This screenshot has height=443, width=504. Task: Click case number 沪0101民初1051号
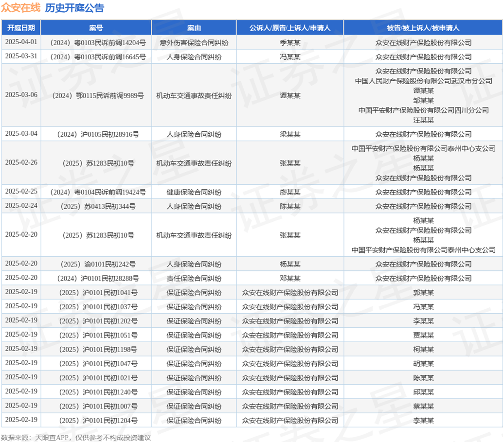98,335
